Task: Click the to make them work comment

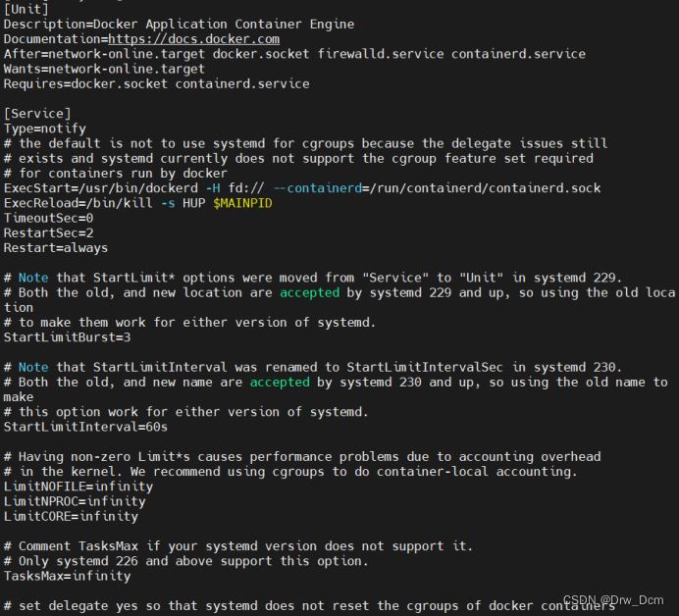Action: [x=189, y=323]
